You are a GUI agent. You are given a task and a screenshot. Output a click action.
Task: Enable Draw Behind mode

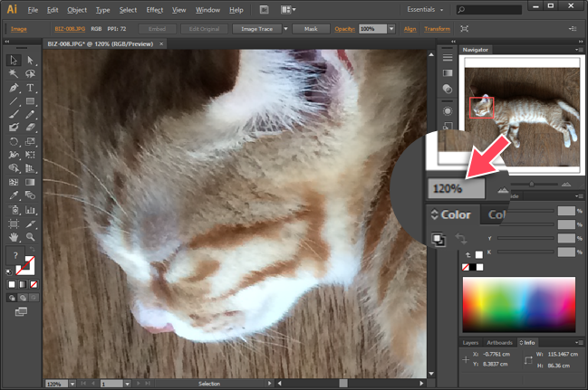tap(23, 298)
